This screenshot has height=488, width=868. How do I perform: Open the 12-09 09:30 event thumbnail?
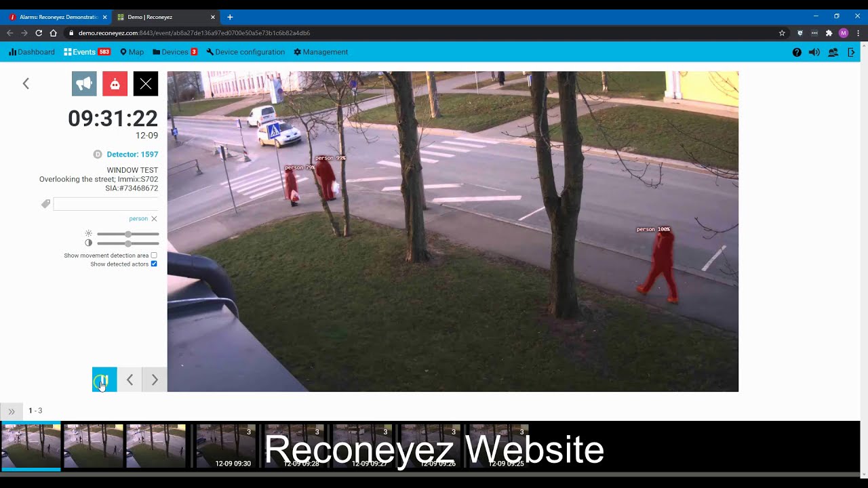[x=224, y=446]
